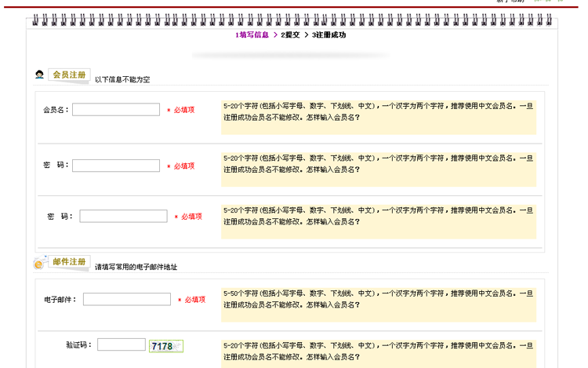Click the text 请填写常用的电子邮件地址
This screenshot has width=588, height=368.
coord(136,267)
